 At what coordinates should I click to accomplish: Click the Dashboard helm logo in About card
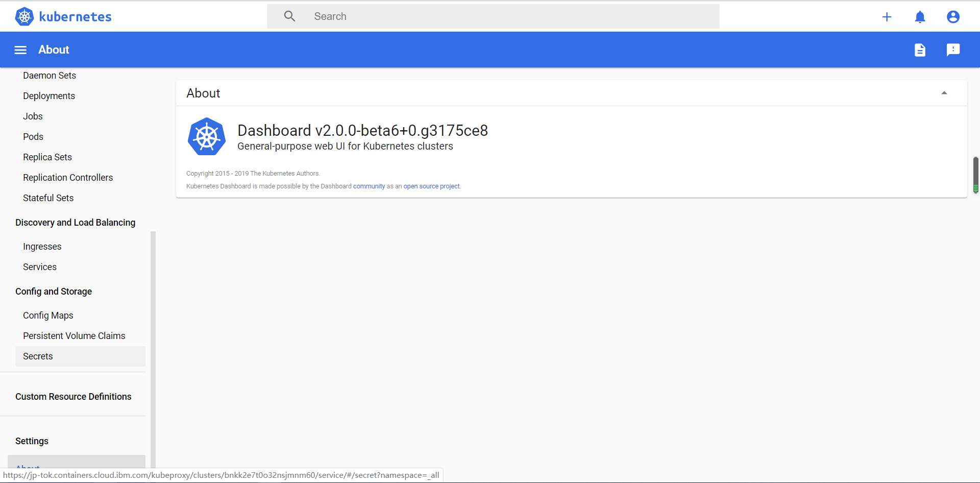207,136
